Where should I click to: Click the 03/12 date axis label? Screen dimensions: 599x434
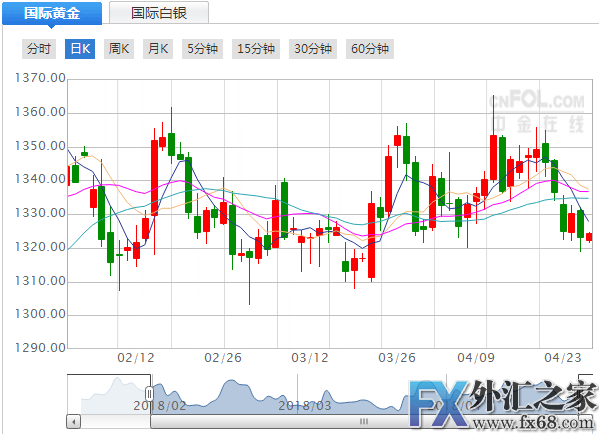pyautogui.click(x=310, y=358)
